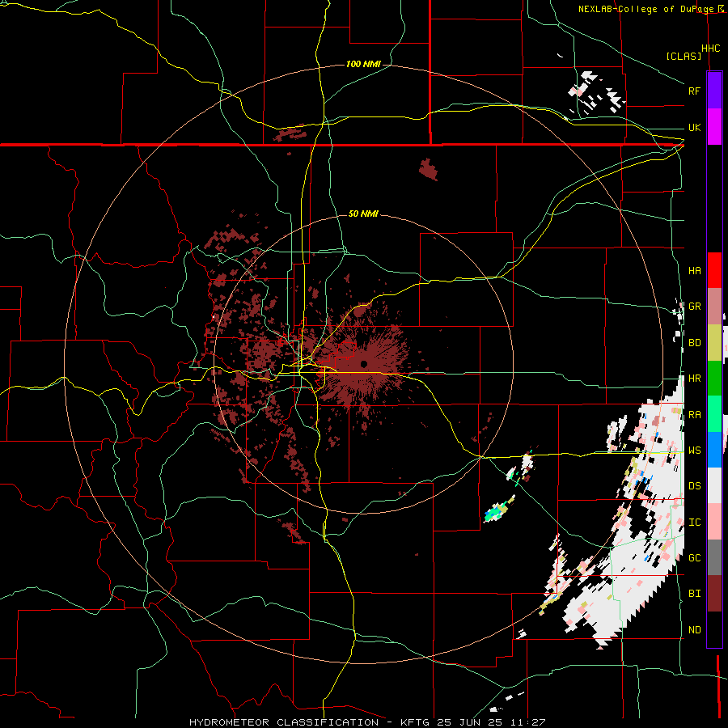Click the HA legend label
The height and width of the screenshot is (728, 728).
click(x=695, y=271)
